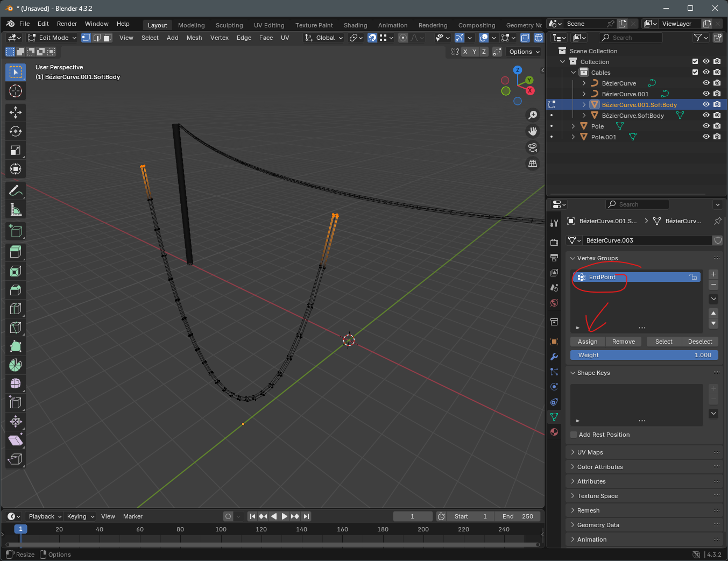Switch to the Shading workspace tab
This screenshot has height=561, width=728.
coord(355,25)
